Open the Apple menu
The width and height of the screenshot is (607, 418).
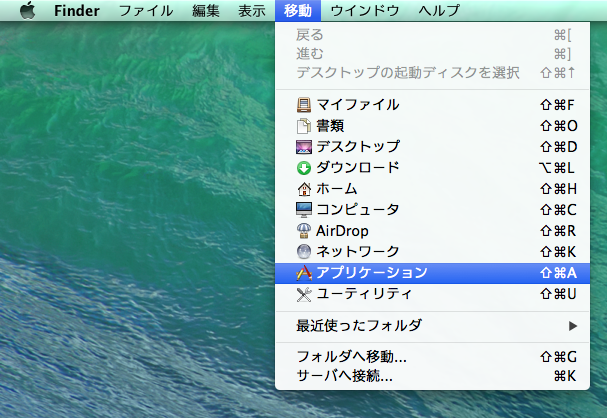[27, 10]
